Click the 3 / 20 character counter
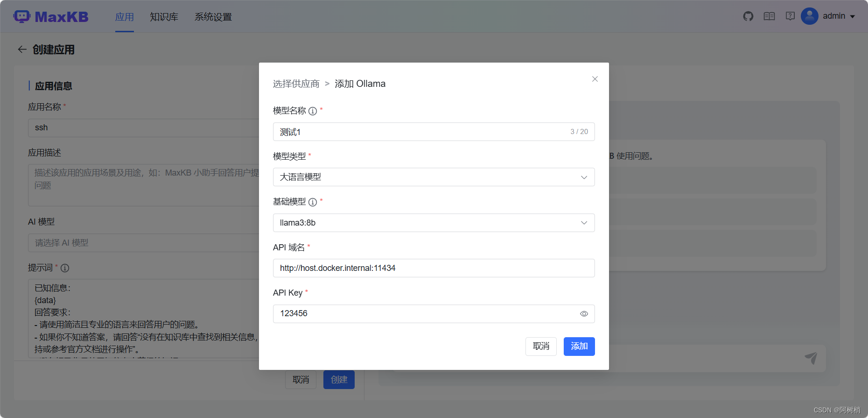Image resolution: width=868 pixels, height=418 pixels. click(x=579, y=132)
